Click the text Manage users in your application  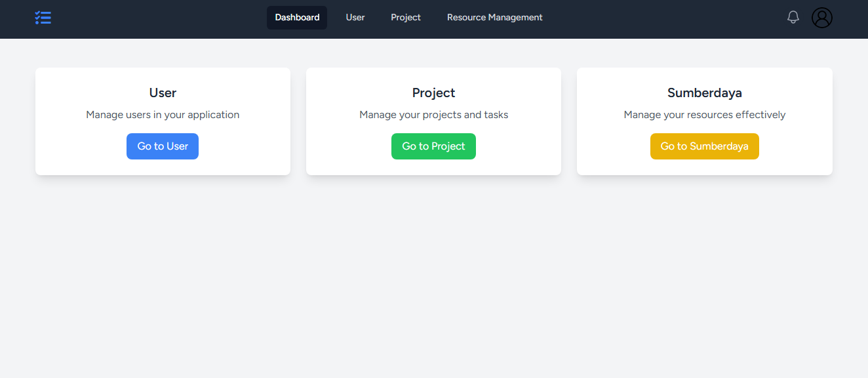162,114
